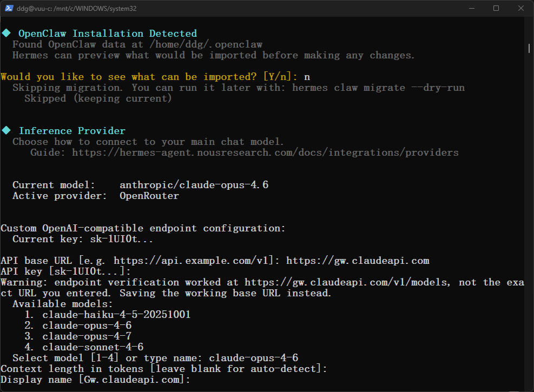
Task: Click model entry '2. claude-opus-4-6'
Action: [x=78, y=325]
